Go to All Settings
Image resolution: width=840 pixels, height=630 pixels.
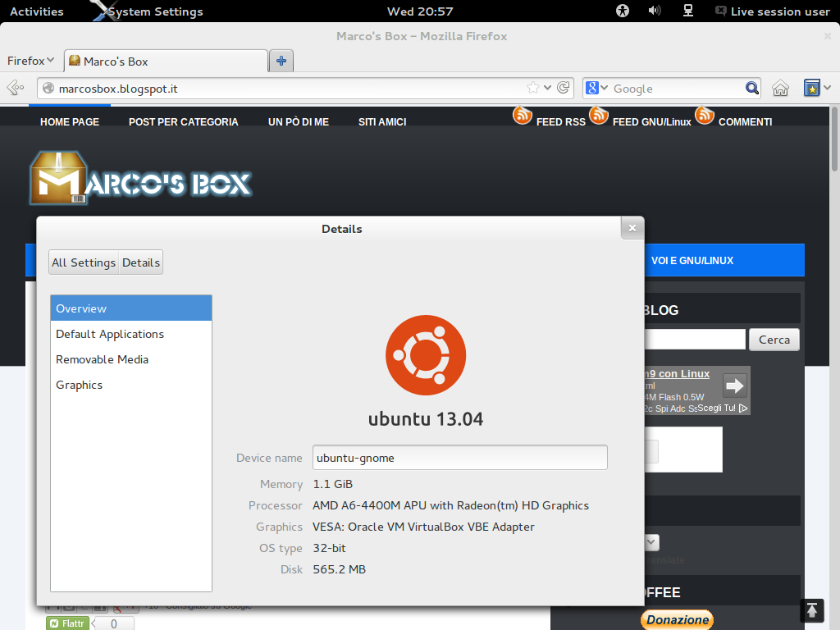84,262
